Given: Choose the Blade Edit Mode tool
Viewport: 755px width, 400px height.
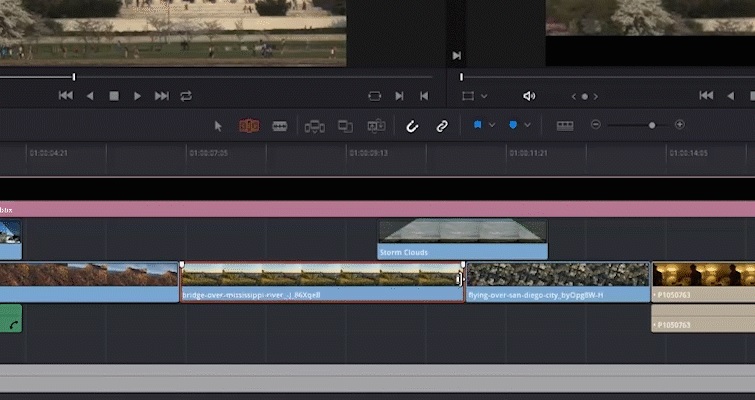Looking at the screenshot, I should pos(280,126).
